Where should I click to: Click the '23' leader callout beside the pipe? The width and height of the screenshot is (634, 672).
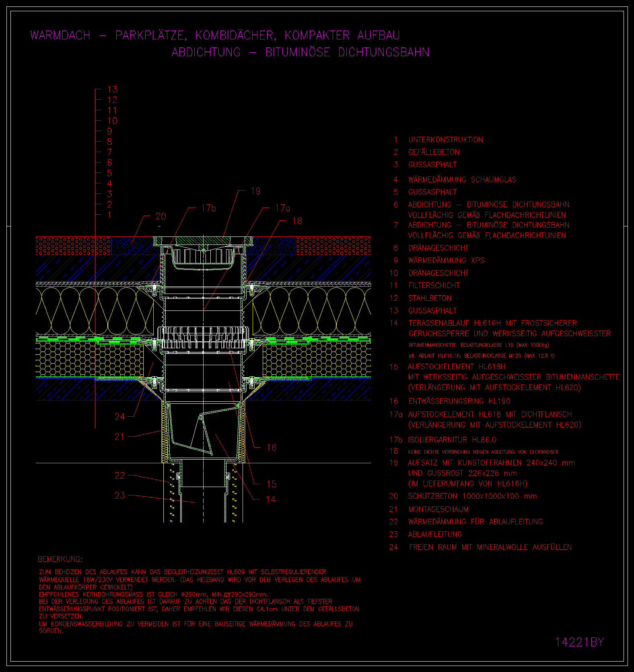point(120,495)
